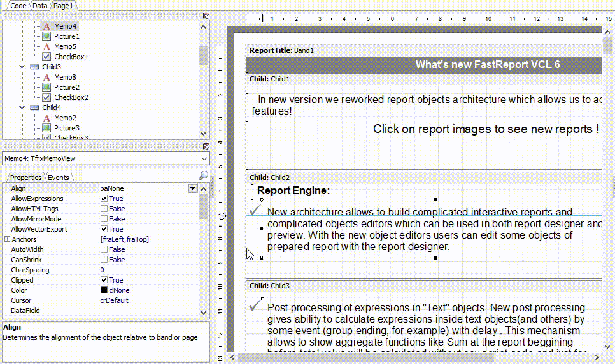Click the DataField property row

101,311
